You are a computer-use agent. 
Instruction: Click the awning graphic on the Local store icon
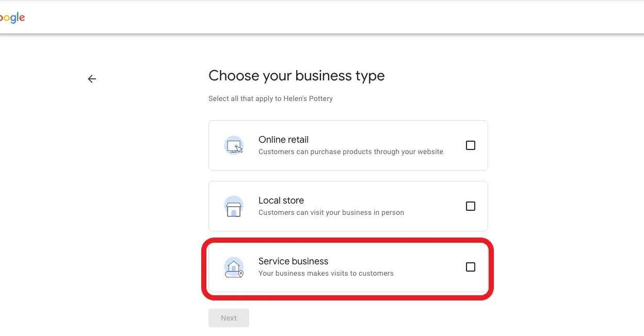pyautogui.click(x=234, y=203)
